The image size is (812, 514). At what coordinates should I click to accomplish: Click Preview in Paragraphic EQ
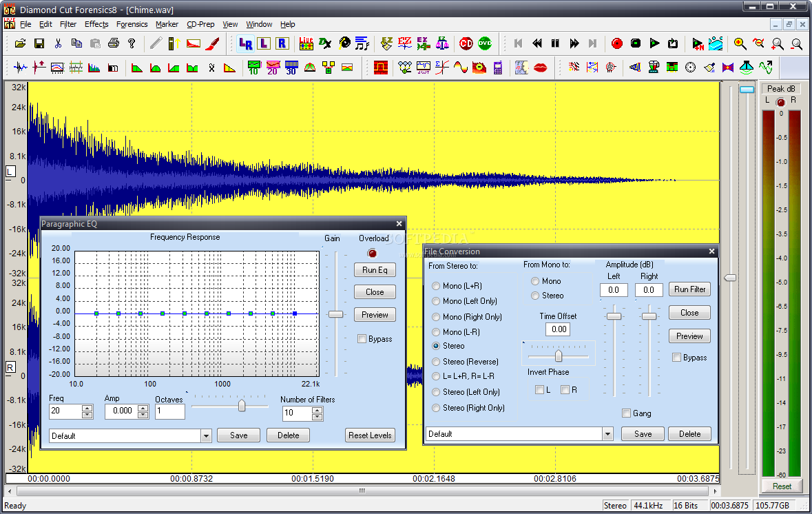click(375, 314)
